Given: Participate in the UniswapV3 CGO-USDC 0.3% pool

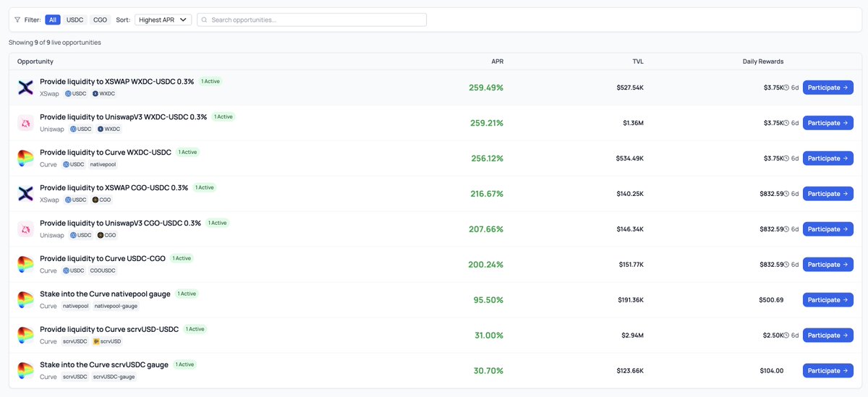Looking at the screenshot, I should tap(827, 229).
